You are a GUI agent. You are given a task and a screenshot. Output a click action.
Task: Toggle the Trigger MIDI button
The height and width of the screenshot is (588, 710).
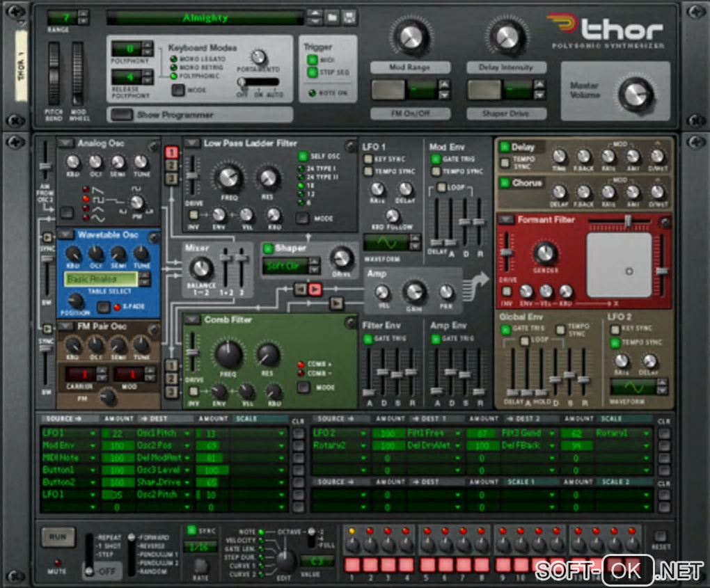click(x=313, y=60)
